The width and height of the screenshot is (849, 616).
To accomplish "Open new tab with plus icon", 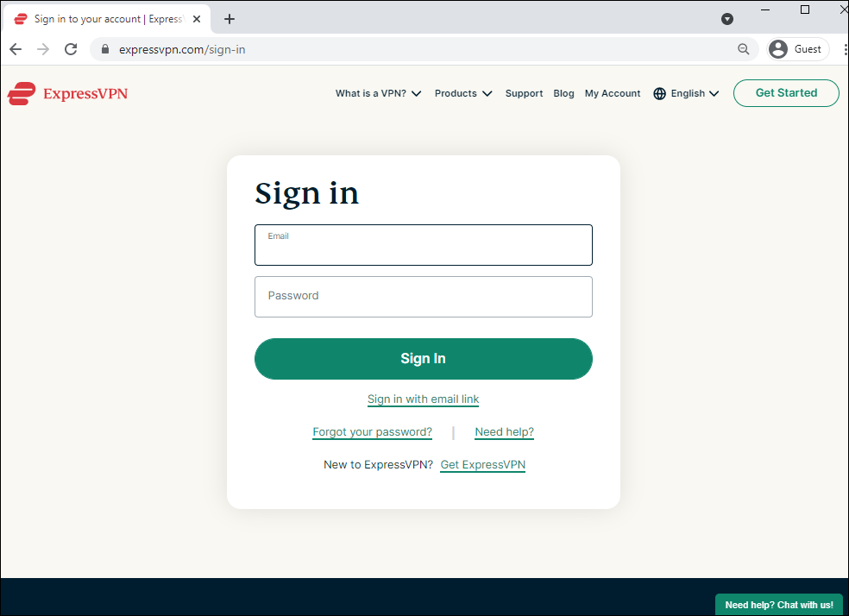I will pyautogui.click(x=230, y=19).
